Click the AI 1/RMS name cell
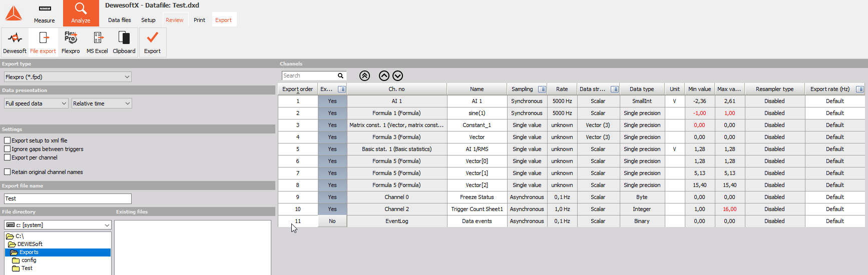 tap(477, 149)
